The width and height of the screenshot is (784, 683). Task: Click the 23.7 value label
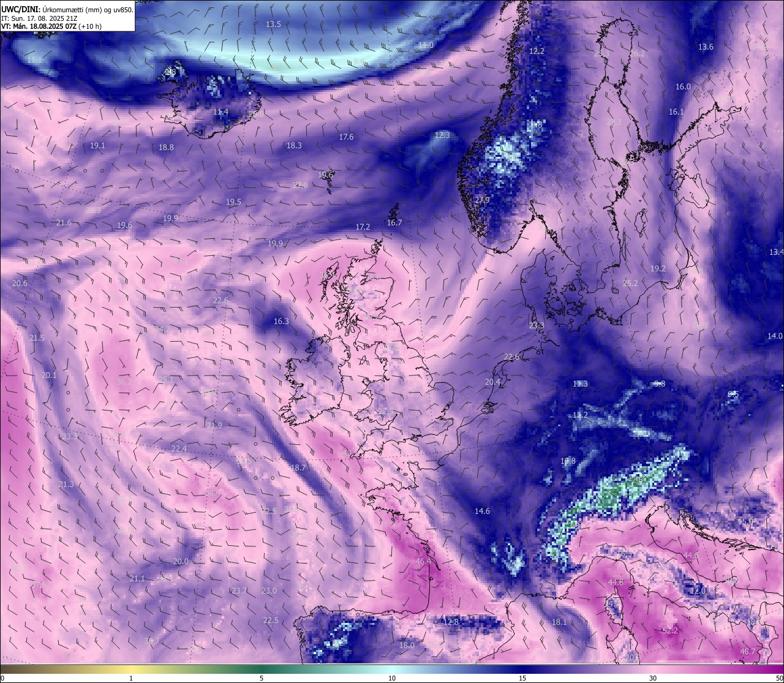tap(239, 591)
